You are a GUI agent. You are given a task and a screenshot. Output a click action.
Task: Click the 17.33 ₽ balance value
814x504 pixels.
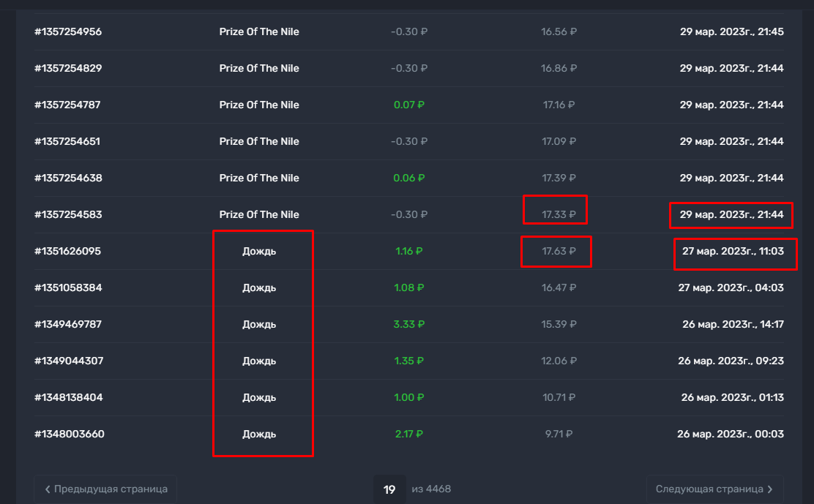[x=559, y=214]
